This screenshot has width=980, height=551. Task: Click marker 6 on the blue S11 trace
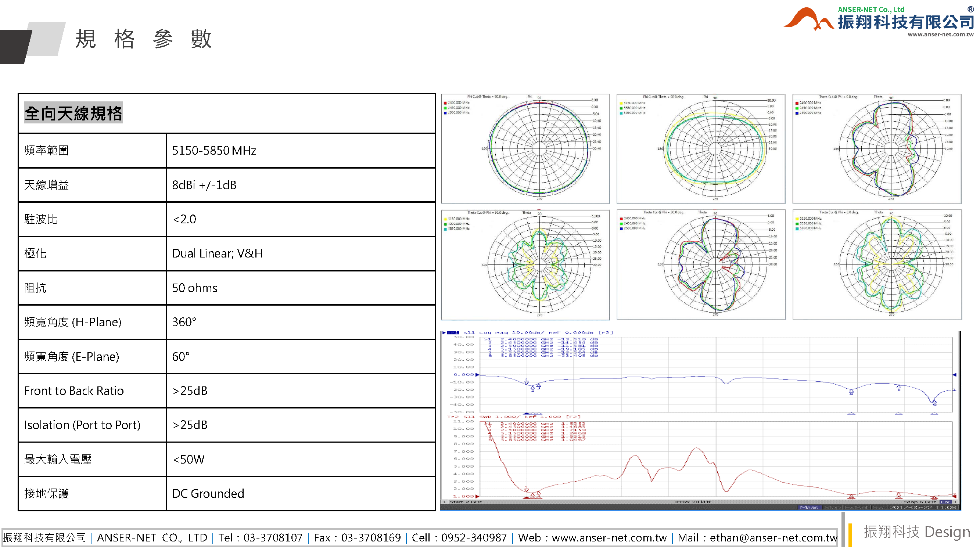point(934,401)
